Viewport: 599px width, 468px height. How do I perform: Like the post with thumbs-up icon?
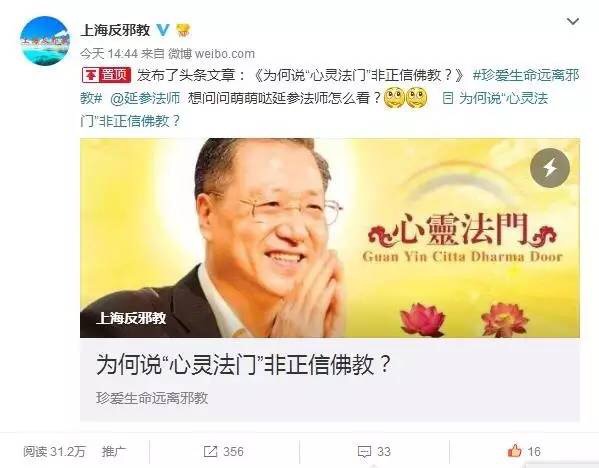524,451
